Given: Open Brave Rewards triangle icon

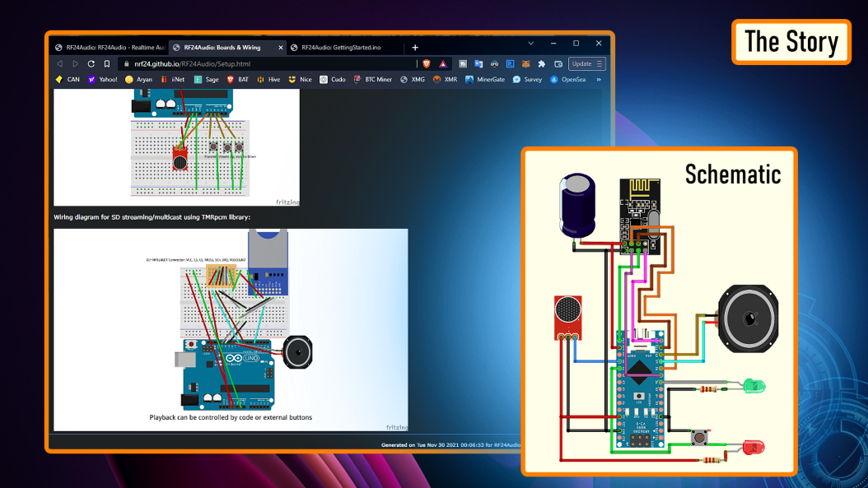Looking at the screenshot, I should coord(443,63).
